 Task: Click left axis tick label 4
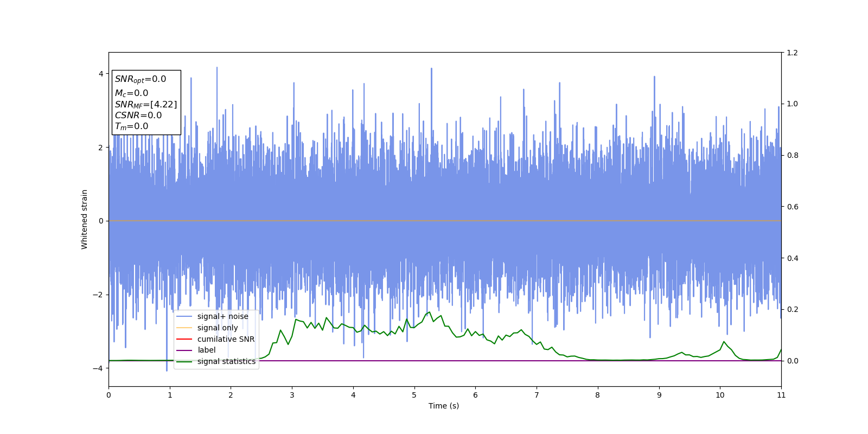coord(101,74)
